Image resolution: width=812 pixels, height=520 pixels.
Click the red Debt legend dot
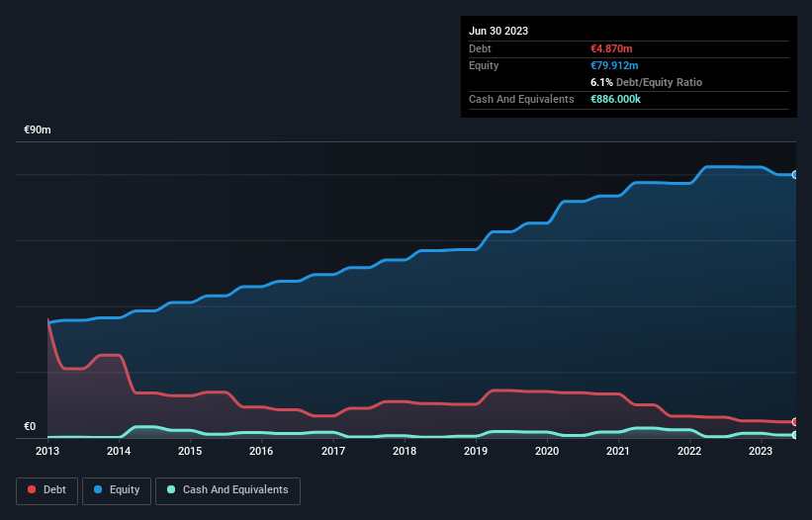32,489
